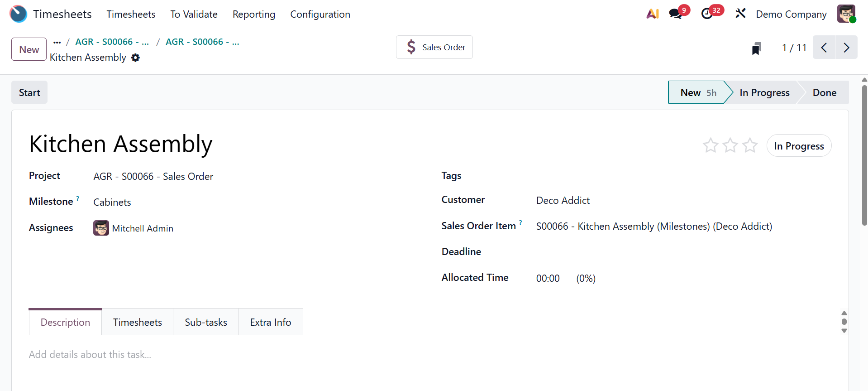Expand the breadcrumb ellipsis menu
Image resolution: width=868 pixels, height=391 pixels.
pyautogui.click(x=57, y=42)
